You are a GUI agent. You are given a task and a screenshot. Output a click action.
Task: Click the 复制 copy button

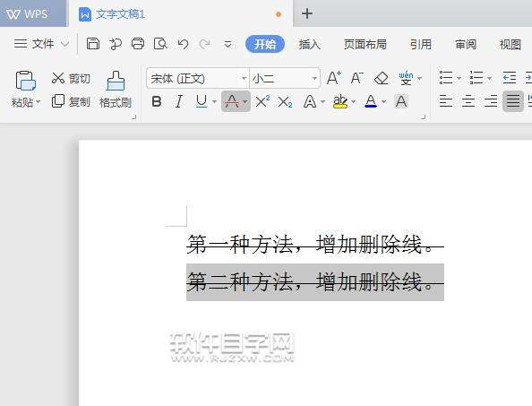[71, 101]
